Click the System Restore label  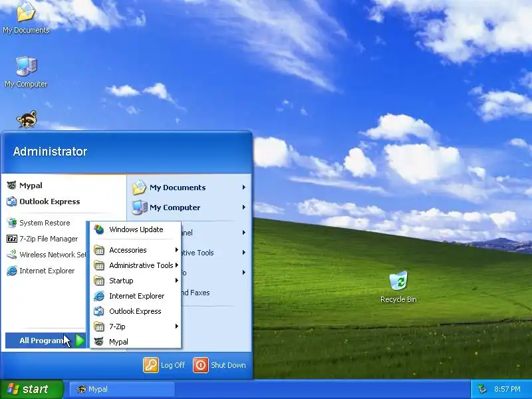tap(45, 223)
